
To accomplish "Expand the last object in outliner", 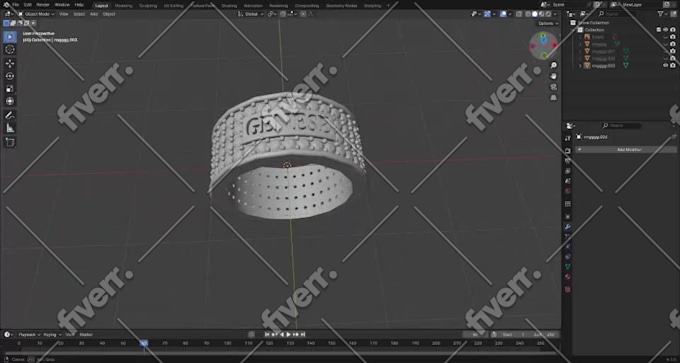I will (x=580, y=65).
